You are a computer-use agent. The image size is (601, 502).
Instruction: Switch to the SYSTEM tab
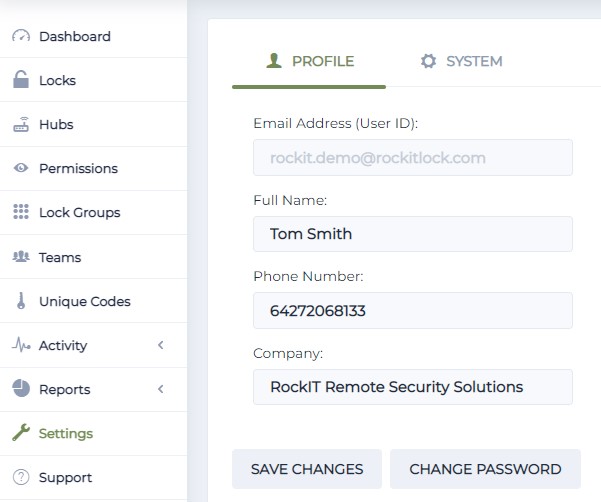coord(461,61)
